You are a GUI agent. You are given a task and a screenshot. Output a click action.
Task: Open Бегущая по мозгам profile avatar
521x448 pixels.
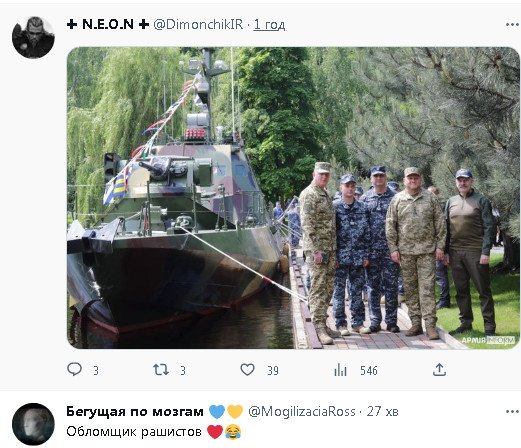(x=33, y=424)
